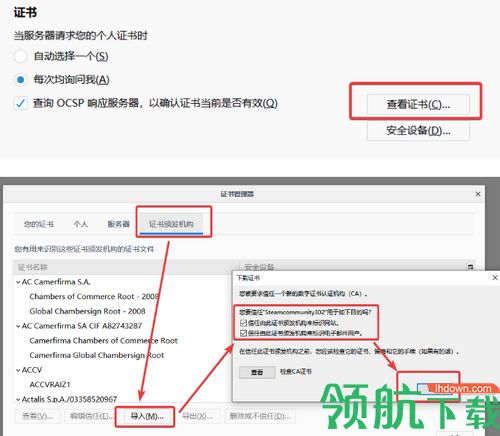
Task: Click the 查看(V)... button in certificate manager
Action: 38,416
